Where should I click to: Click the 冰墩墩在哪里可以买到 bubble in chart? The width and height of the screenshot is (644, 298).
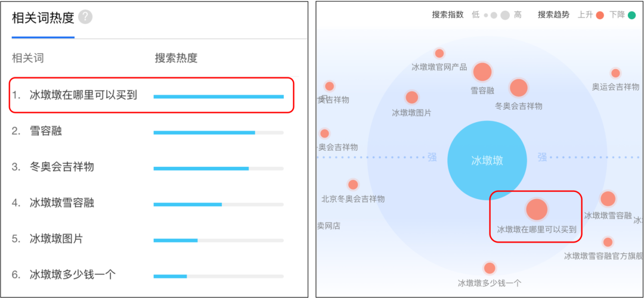tap(537, 210)
